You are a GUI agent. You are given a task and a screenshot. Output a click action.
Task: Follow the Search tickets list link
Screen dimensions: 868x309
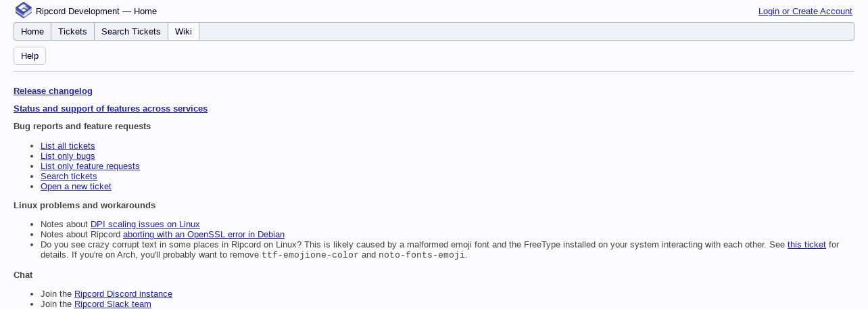coord(69,176)
